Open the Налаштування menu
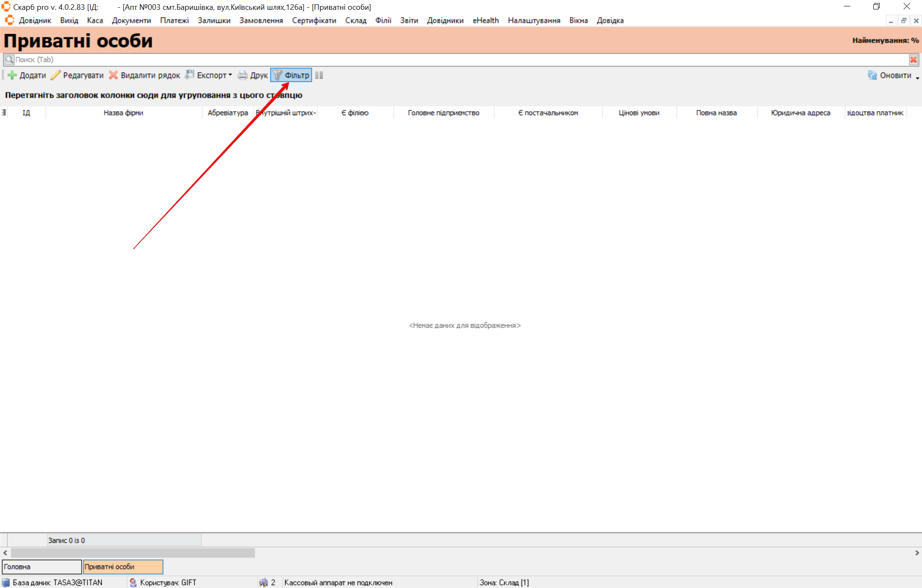Image resolution: width=922 pixels, height=588 pixels. pos(534,20)
